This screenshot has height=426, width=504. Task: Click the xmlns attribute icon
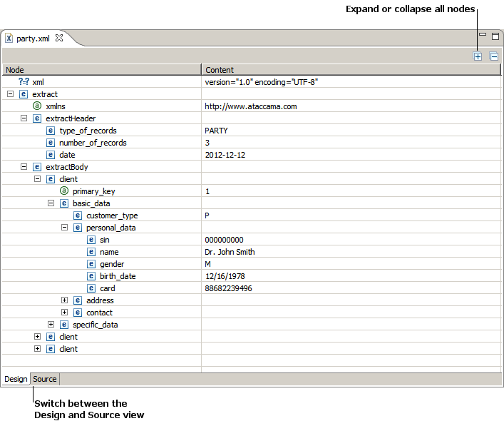tap(37, 106)
